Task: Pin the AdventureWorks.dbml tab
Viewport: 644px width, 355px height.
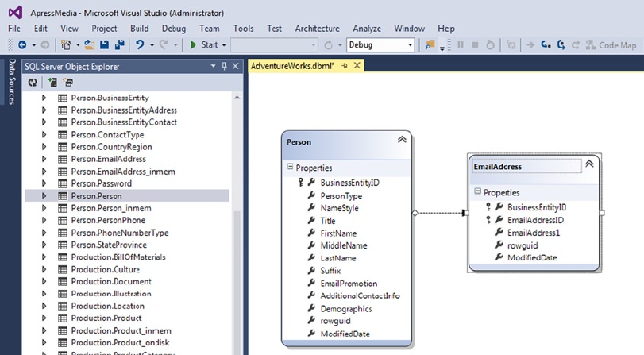Action: click(344, 65)
